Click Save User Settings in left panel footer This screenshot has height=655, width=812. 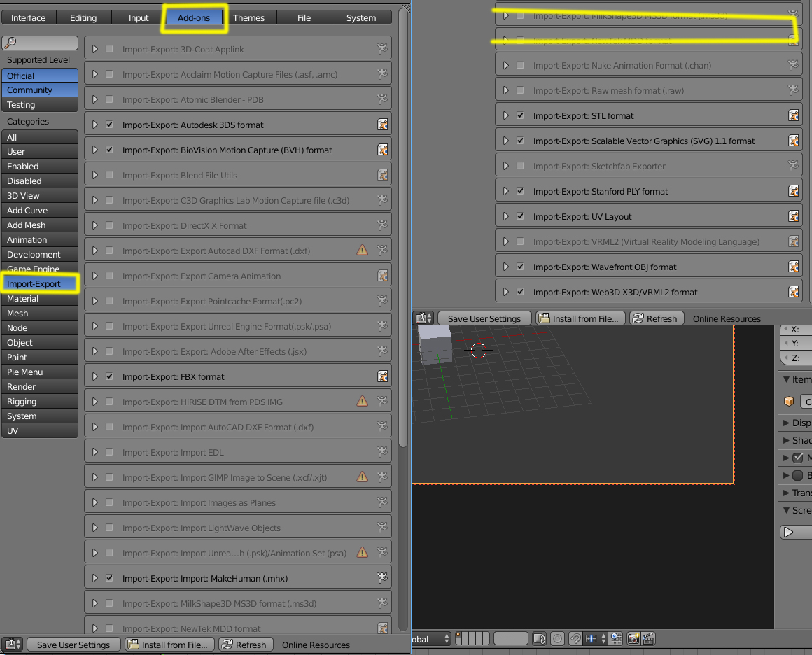(73, 645)
